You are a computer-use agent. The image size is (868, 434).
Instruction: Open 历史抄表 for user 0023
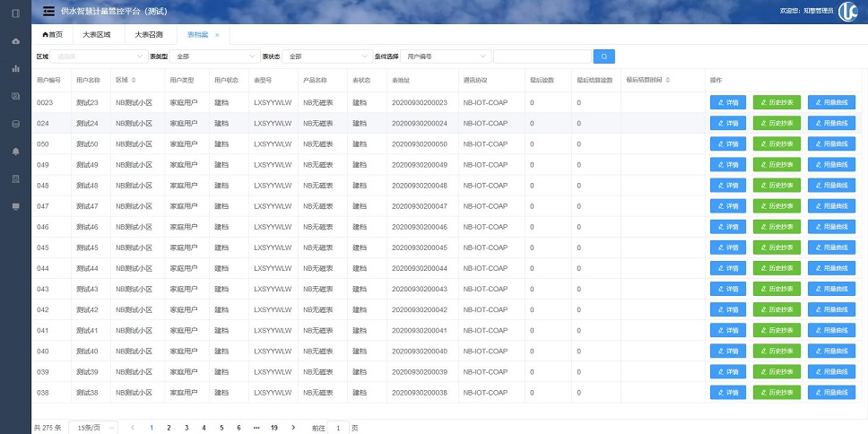777,102
